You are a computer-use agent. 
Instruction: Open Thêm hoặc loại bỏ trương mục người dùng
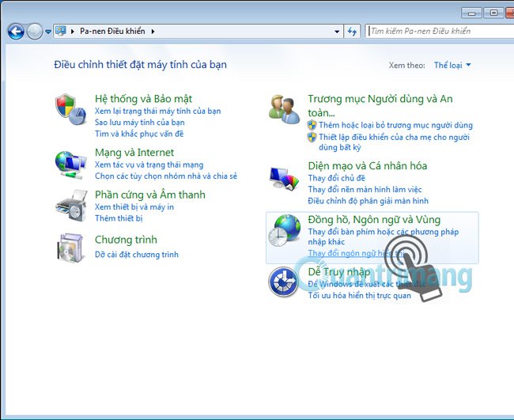[395, 125]
